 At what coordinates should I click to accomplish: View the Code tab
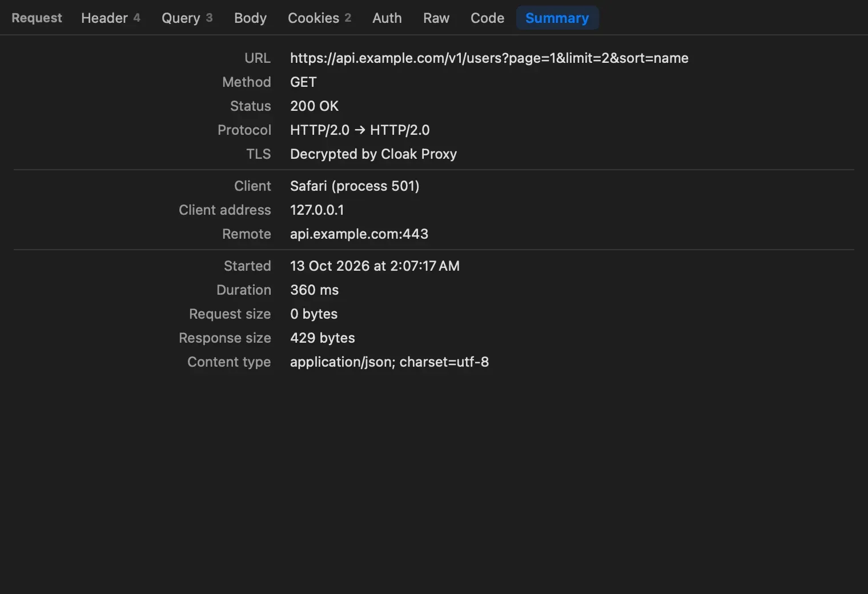[x=487, y=18]
